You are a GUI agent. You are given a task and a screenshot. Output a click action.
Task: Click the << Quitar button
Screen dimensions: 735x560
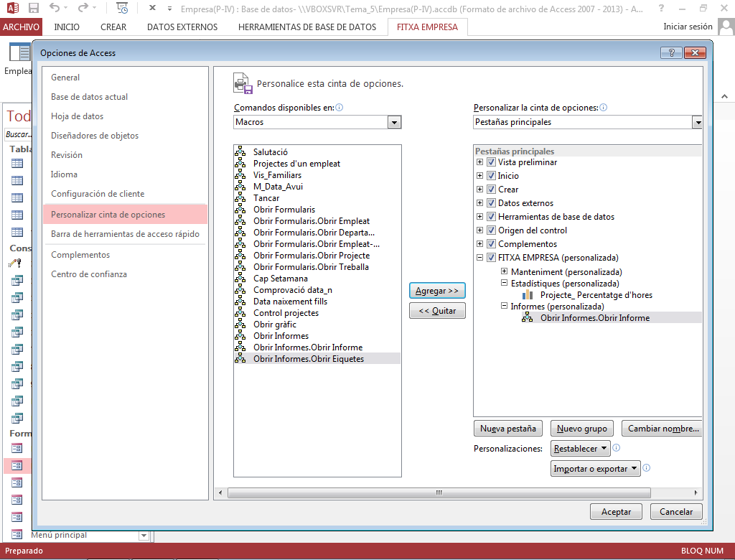437,311
